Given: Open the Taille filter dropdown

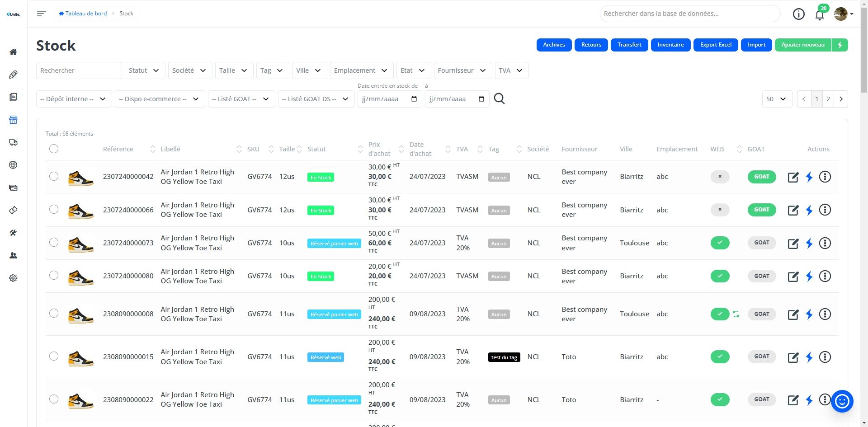Looking at the screenshot, I should [x=234, y=70].
